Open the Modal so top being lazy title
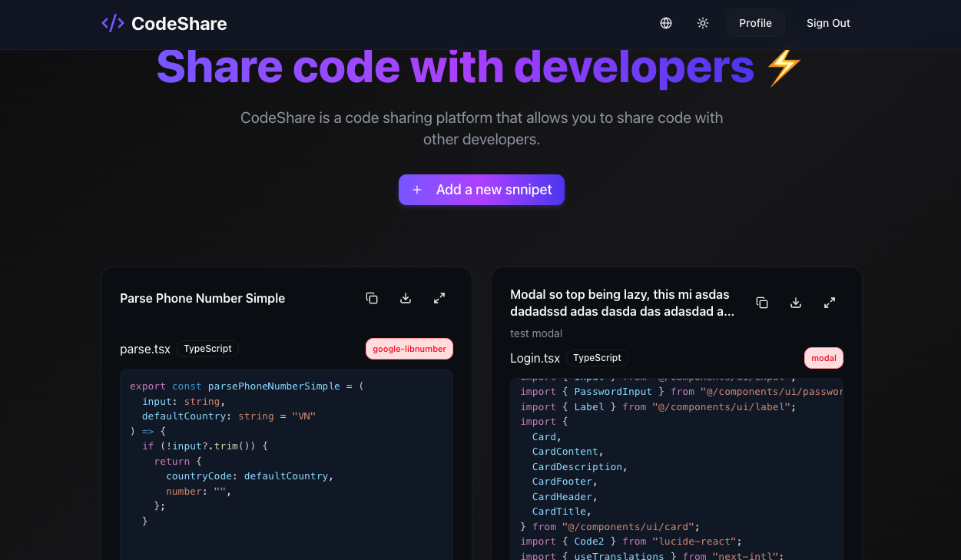 (x=622, y=303)
